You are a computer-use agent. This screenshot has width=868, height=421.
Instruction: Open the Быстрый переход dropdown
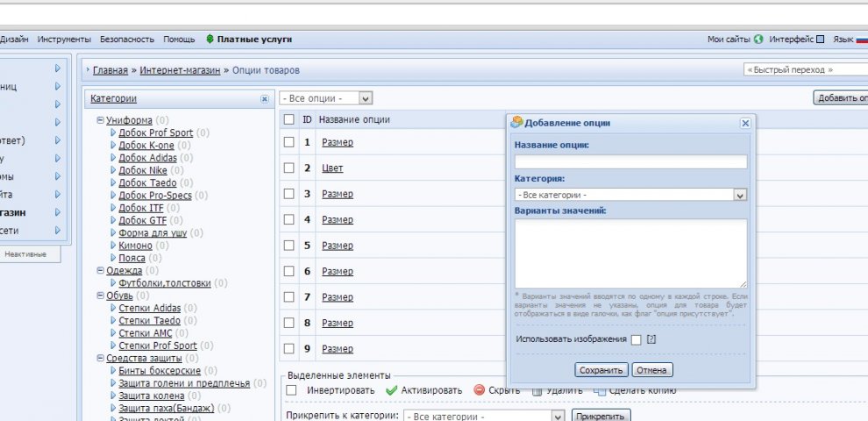click(x=806, y=70)
